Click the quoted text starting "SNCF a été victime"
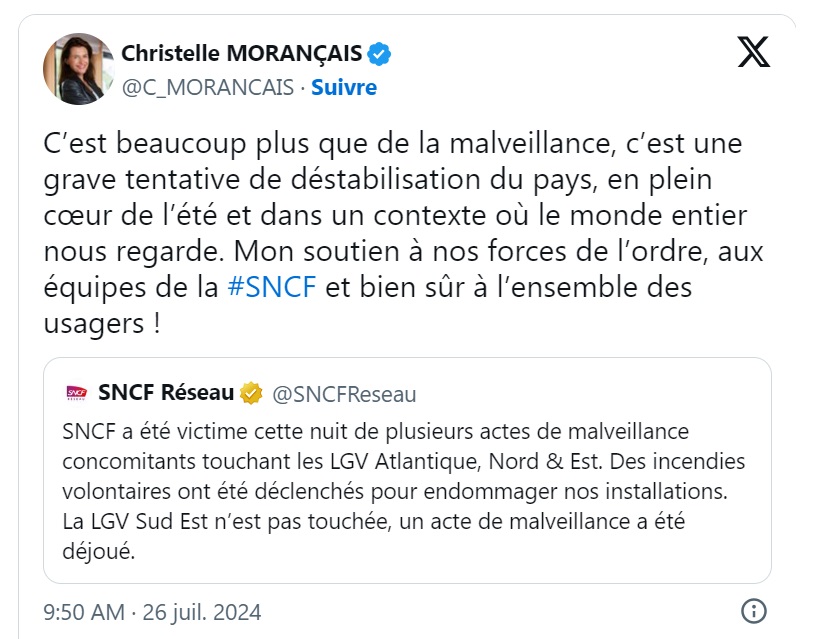 pyautogui.click(x=375, y=430)
